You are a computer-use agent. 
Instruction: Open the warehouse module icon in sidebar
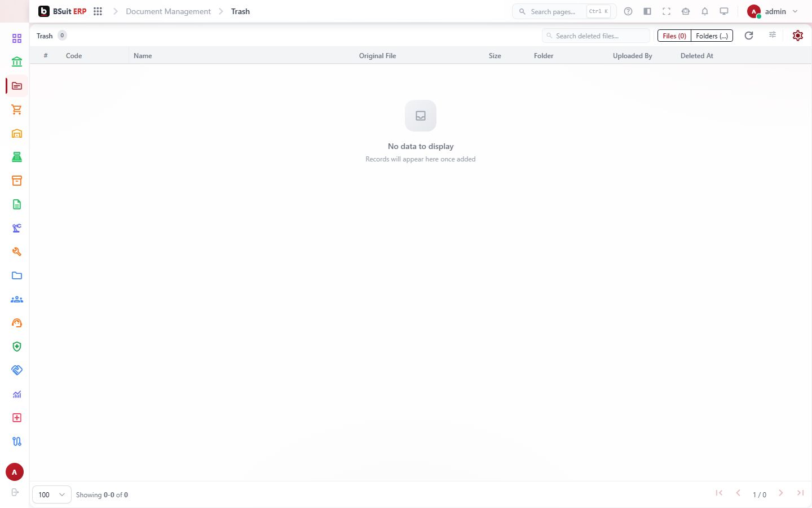click(x=17, y=133)
